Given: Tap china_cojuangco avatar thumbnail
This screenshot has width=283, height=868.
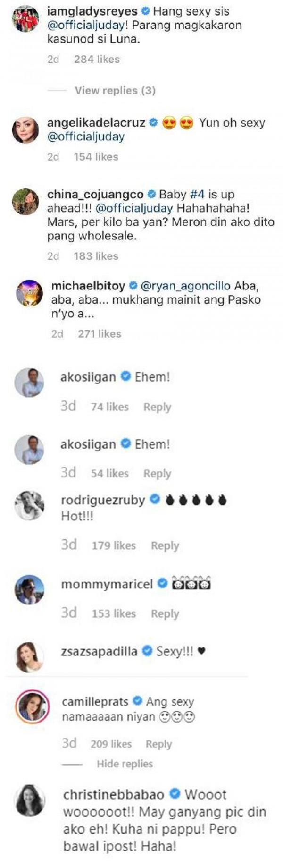Looking at the screenshot, I should coord(25,201).
